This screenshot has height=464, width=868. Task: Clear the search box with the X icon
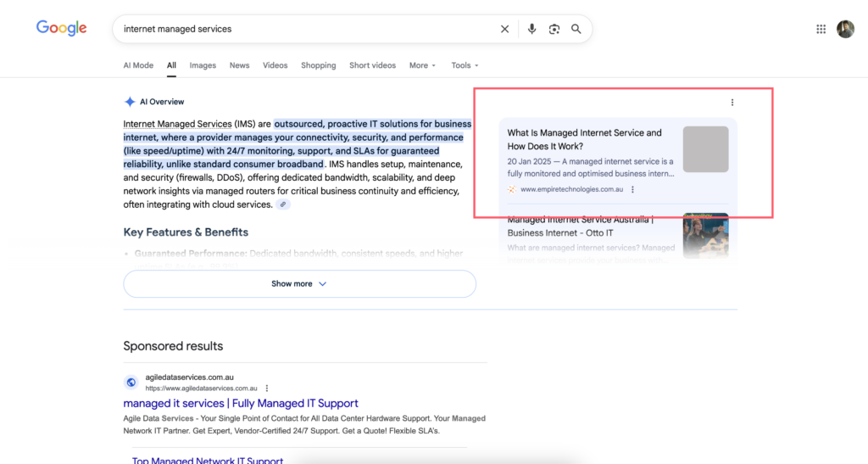[x=504, y=29]
